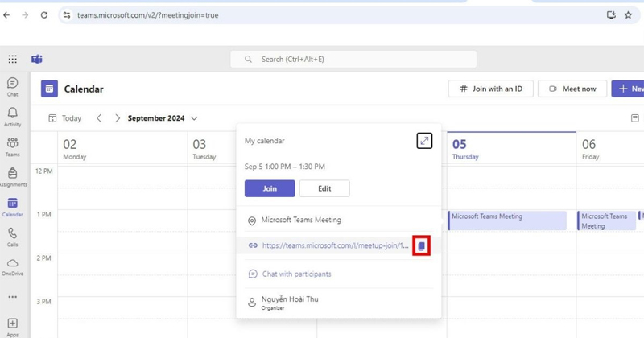Copy the meeting link
Viewport: 644px width, 338px height.
[421, 245]
